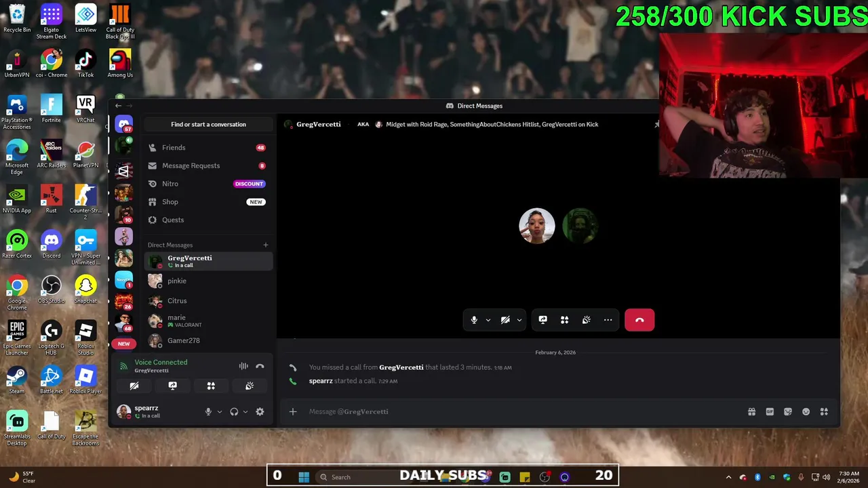Open the Shop page

pyautogui.click(x=208, y=202)
